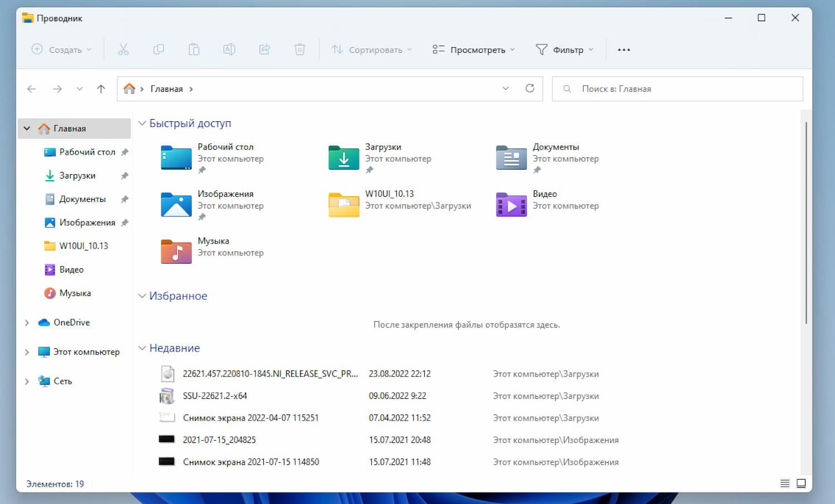Expand the OneDrive tree node
835x504 pixels.
[x=27, y=323]
